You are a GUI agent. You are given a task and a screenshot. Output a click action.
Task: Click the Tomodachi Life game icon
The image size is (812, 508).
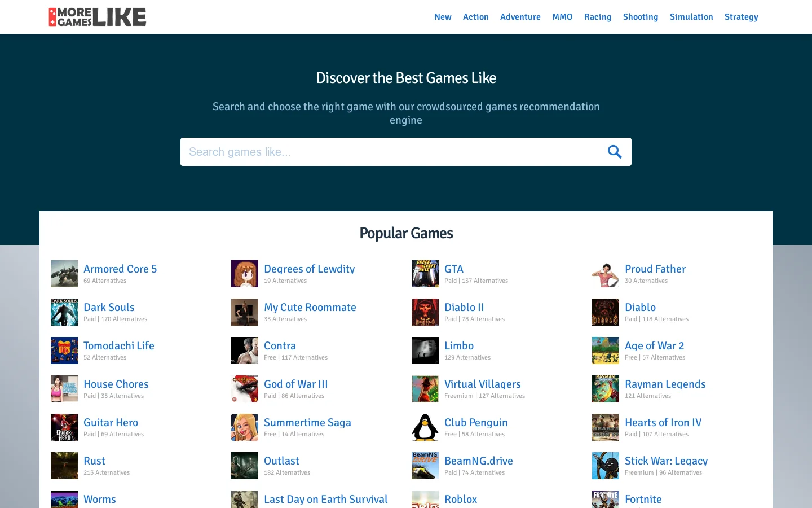click(64, 351)
